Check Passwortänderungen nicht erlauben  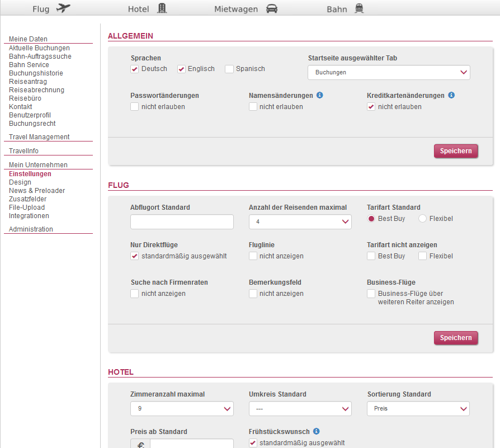135,106
